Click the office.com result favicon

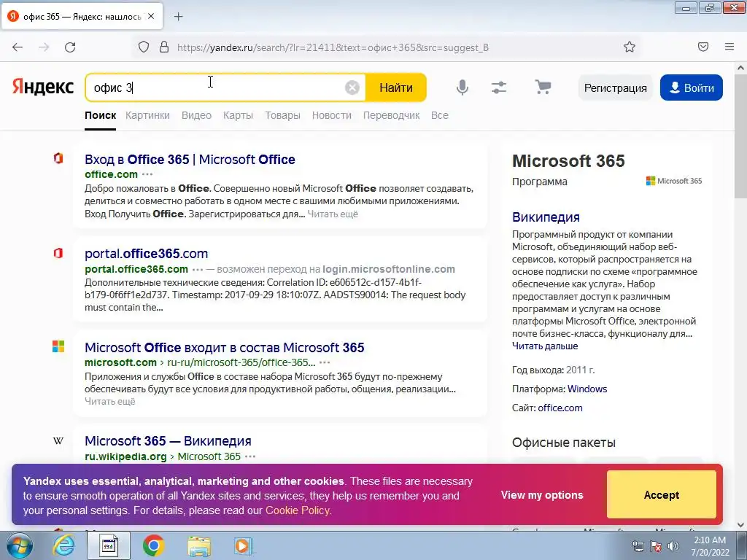(x=58, y=158)
